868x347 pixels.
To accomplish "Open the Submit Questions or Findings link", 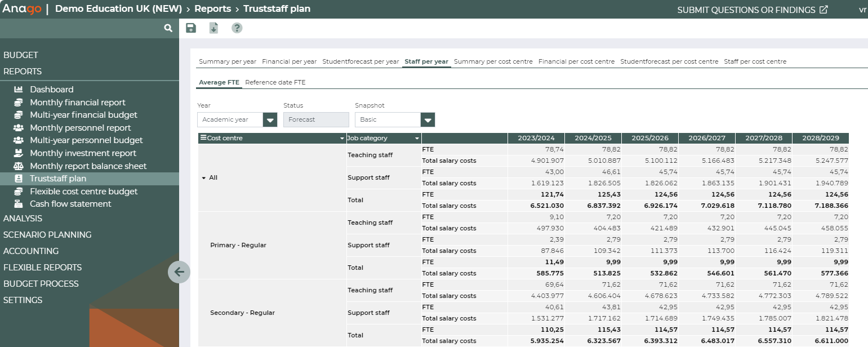I will pyautogui.click(x=753, y=10).
